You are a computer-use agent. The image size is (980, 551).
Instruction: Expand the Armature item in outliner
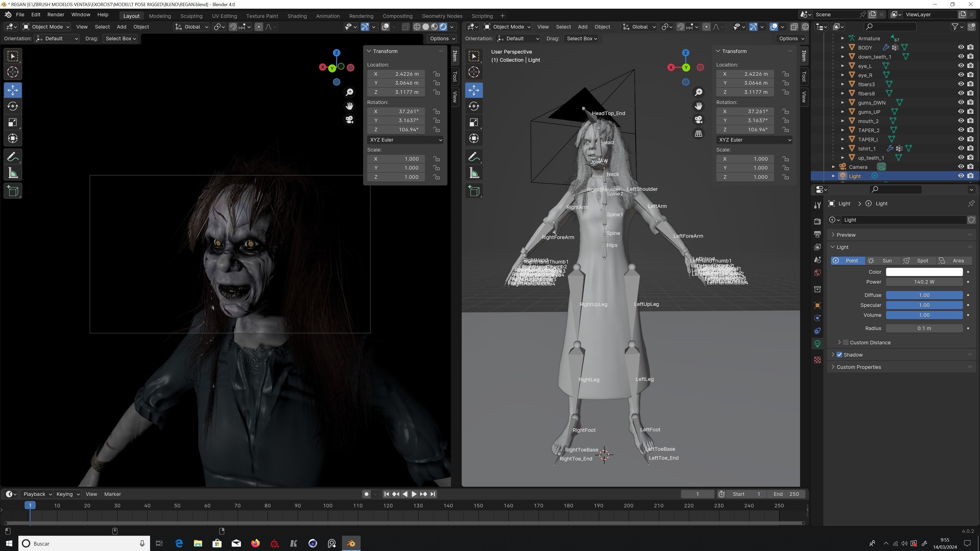point(842,39)
